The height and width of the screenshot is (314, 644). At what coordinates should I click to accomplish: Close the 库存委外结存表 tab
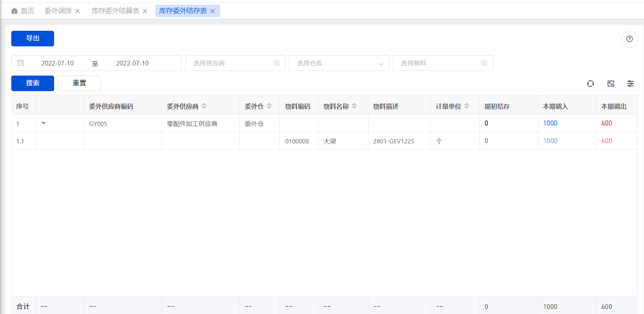click(x=212, y=11)
